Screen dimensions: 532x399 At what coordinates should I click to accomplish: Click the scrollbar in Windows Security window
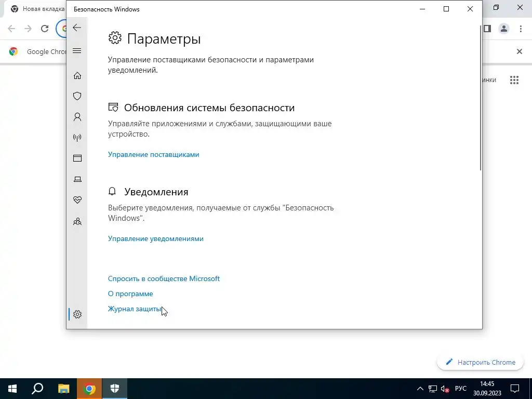pos(481,98)
